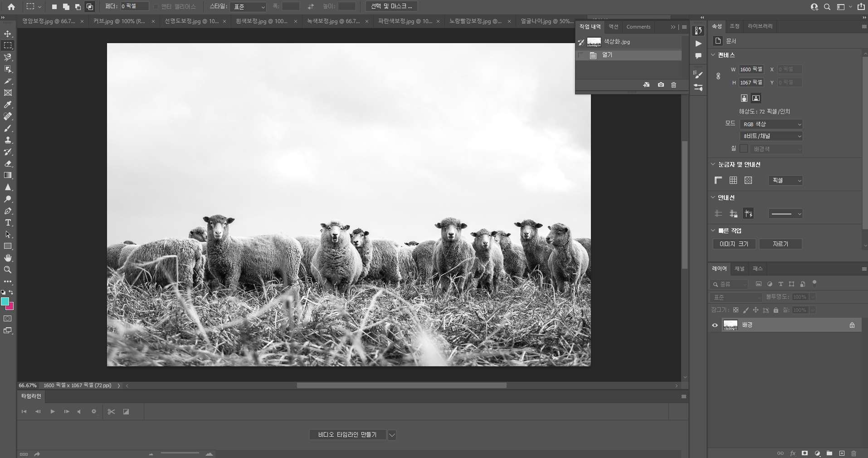Select the Brush tool
Screen dimensions: 868x458
click(8, 128)
